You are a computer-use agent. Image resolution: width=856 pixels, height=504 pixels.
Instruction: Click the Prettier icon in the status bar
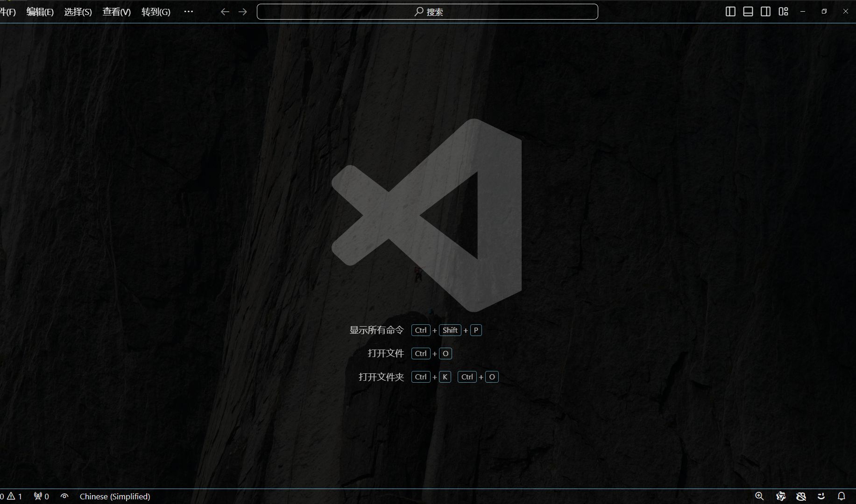point(780,496)
